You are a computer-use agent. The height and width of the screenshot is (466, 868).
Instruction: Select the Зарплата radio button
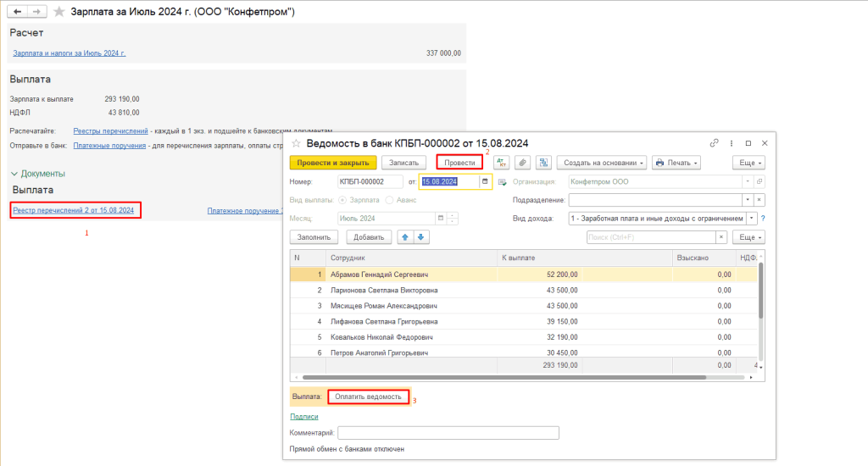pyautogui.click(x=342, y=200)
